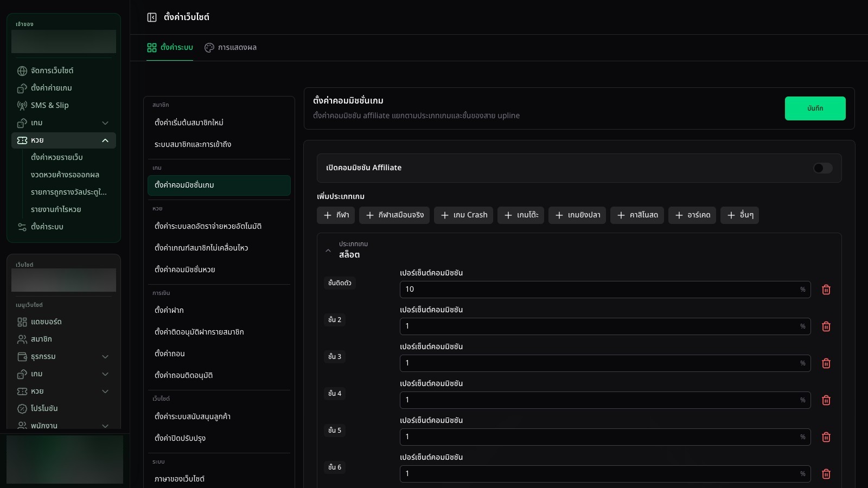Click the antenna icon for SMS & Slip
Screen dimensions: 868x488
(x=22, y=106)
